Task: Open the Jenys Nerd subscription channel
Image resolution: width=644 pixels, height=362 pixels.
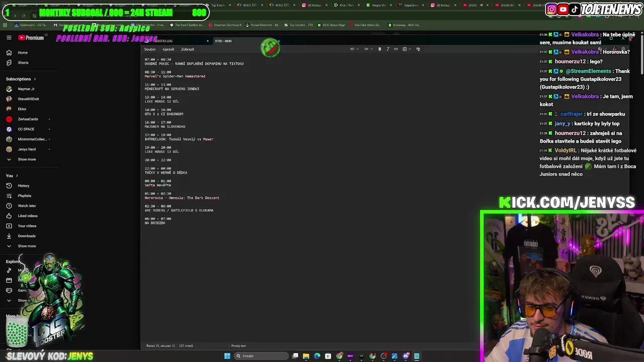Action: pos(28,149)
